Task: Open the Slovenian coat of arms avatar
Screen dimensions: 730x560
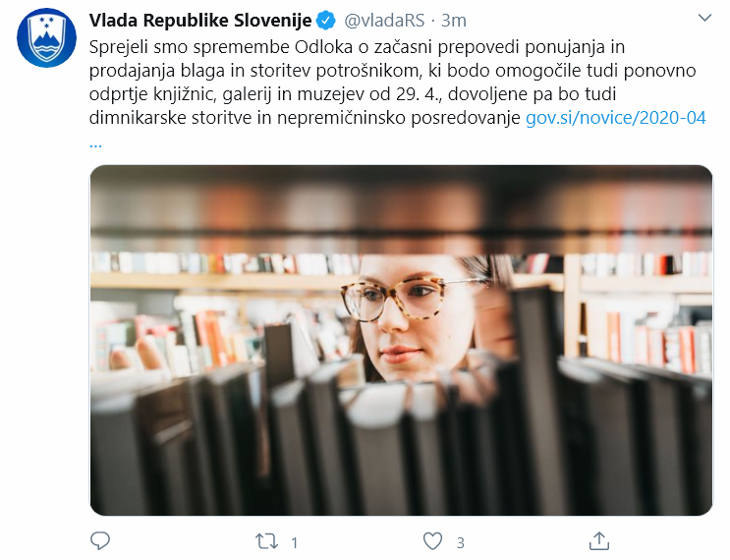Action: pyautogui.click(x=46, y=37)
